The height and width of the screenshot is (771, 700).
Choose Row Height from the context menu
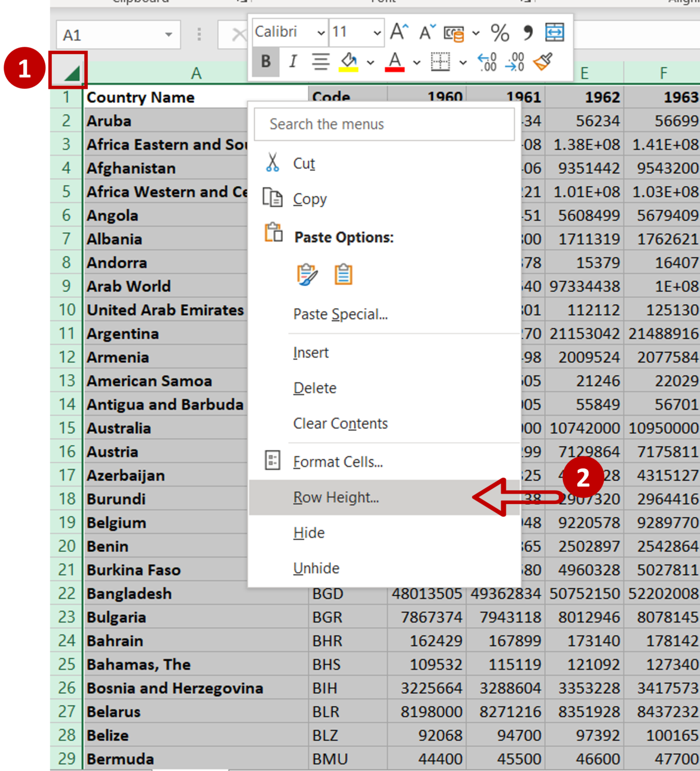[x=336, y=497]
